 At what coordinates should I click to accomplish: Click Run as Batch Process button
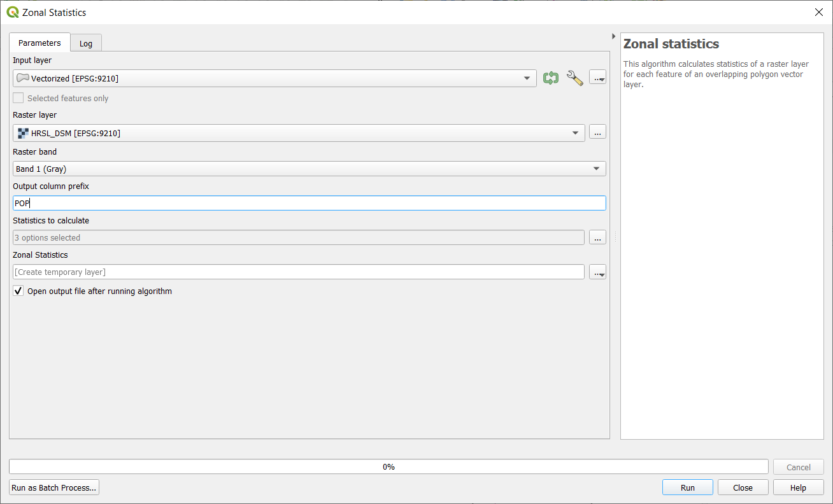pyautogui.click(x=54, y=487)
